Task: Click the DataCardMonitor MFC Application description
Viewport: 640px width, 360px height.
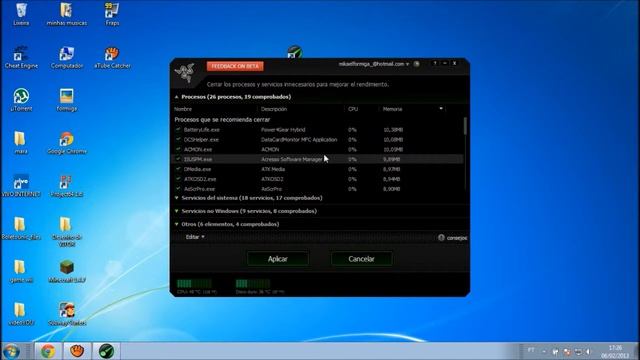Action: pyautogui.click(x=299, y=140)
